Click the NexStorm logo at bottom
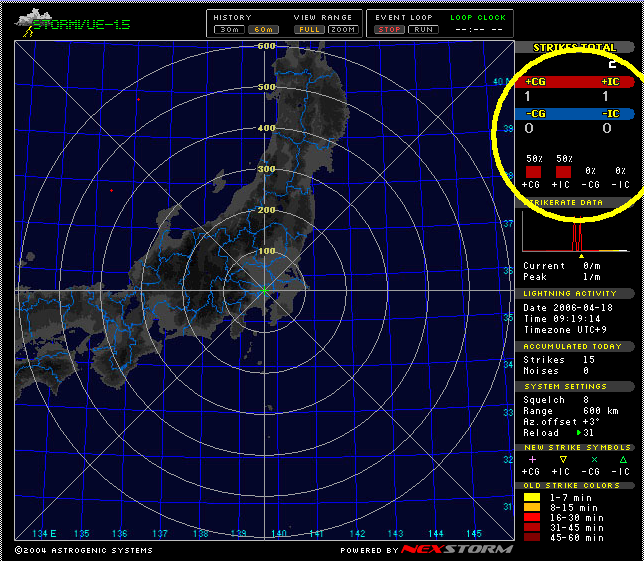The image size is (644, 561). pos(457,549)
